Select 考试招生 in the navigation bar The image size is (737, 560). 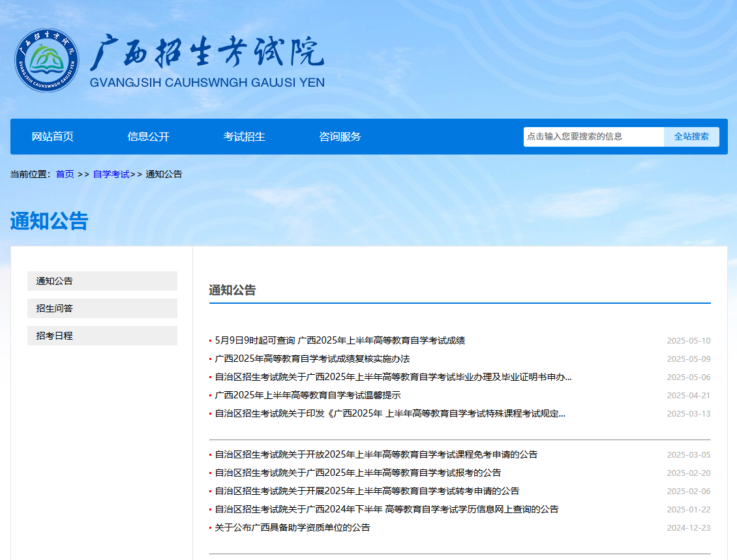(x=244, y=137)
